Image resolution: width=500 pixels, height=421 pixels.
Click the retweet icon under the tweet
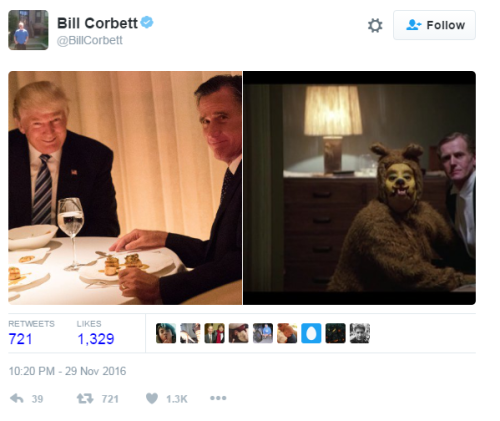(x=85, y=398)
